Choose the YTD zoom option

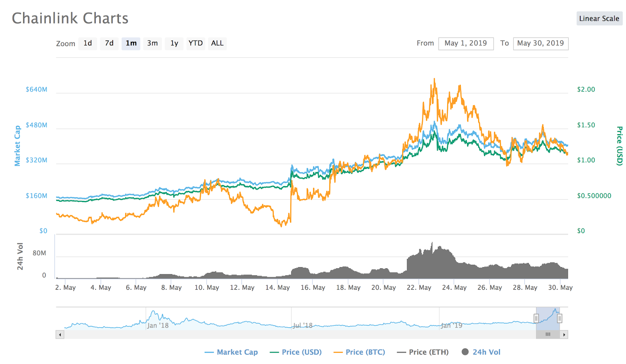click(x=196, y=43)
